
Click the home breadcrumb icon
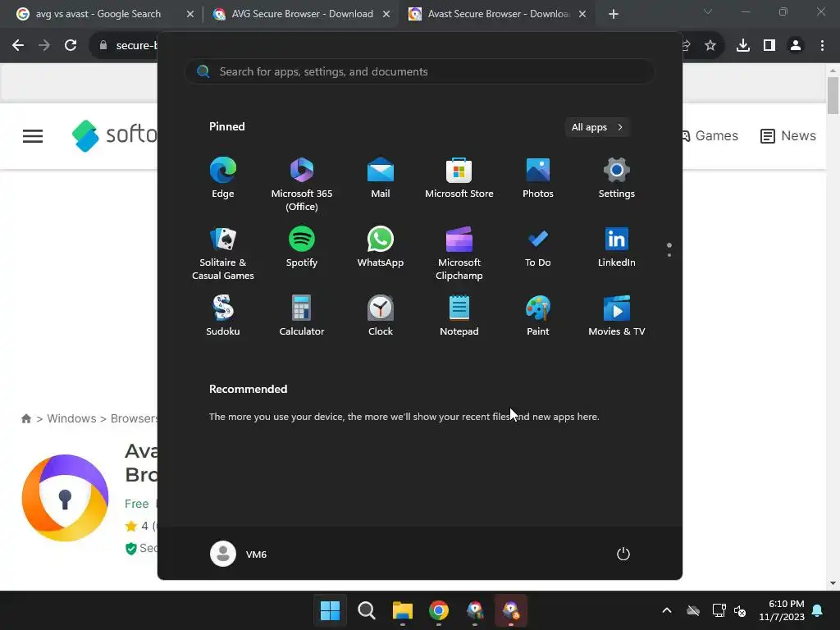(x=25, y=418)
